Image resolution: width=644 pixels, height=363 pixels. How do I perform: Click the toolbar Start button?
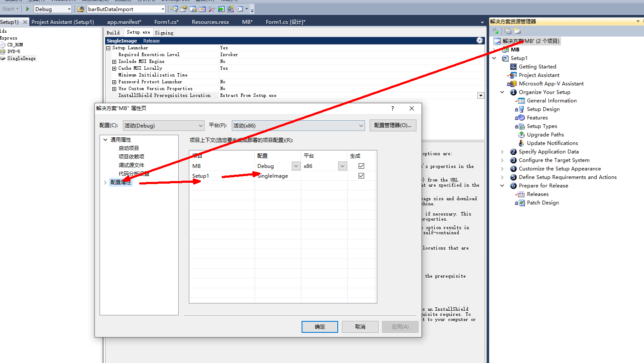(x=10, y=9)
